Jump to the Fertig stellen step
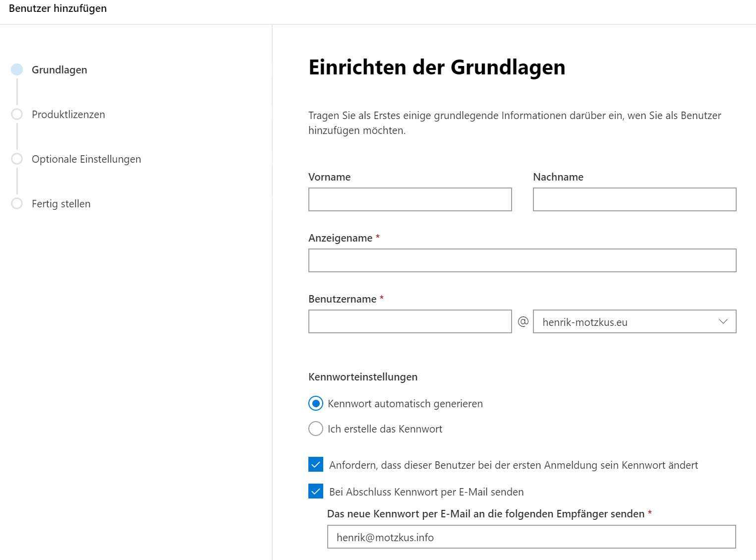The width and height of the screenshot is (756, 560). [x=61, y=204]
